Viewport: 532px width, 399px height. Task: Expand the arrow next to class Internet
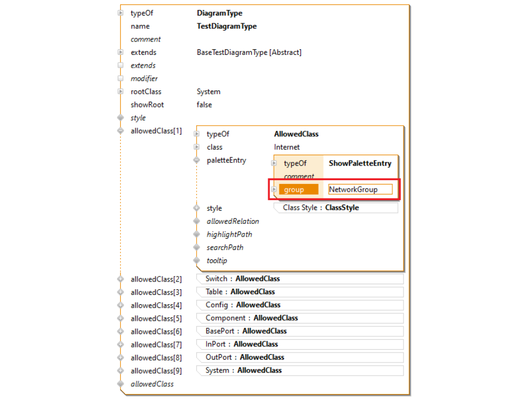197,147
